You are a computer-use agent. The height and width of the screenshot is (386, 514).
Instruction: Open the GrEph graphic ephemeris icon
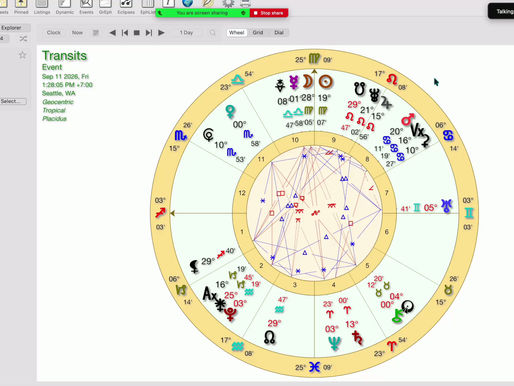[x=105, y=7]
